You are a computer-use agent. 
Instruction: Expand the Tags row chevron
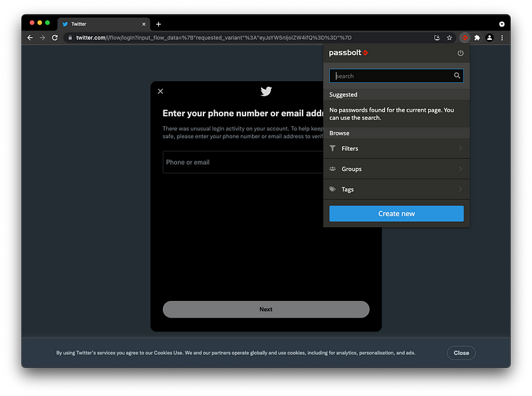[x=460, y=189]
